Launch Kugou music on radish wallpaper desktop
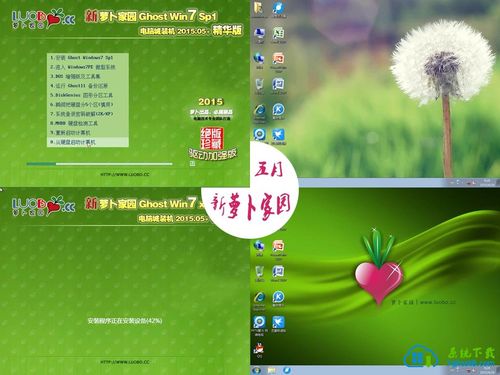500x375 pixels. tap(278, 298)
